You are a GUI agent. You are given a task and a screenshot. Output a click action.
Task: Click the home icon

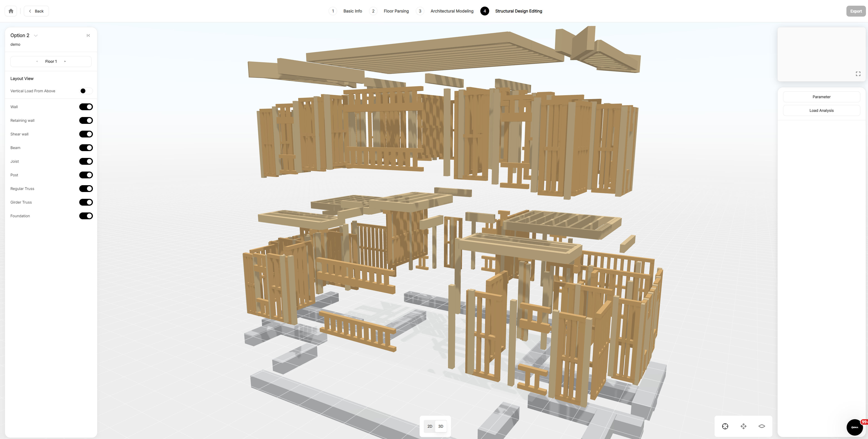point(11,11)
